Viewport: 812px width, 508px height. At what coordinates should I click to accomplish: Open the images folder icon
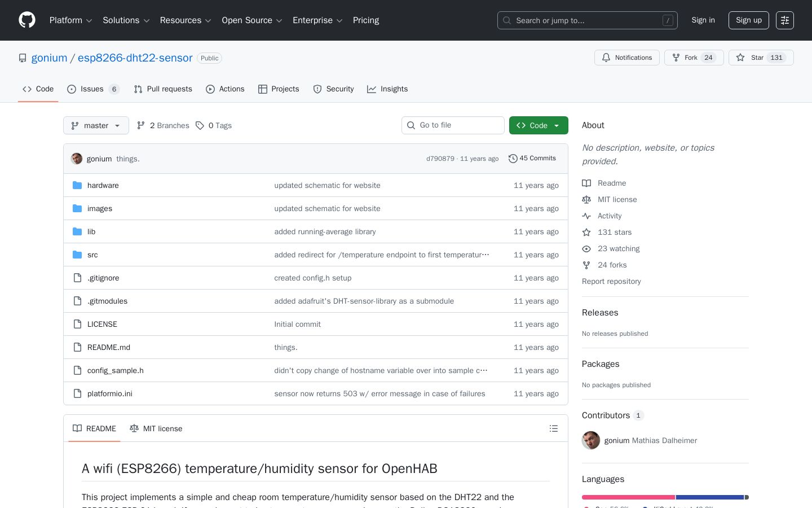(77, 208)
